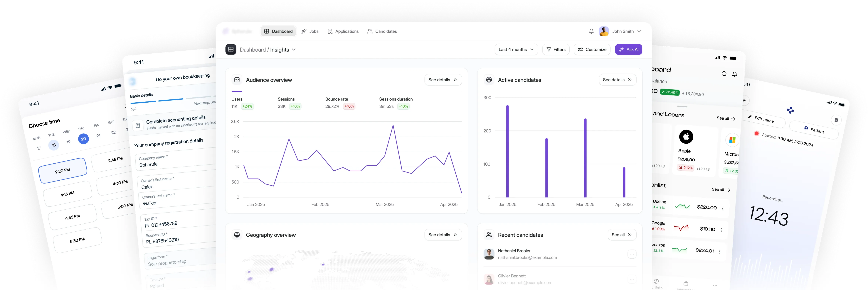Open Boeing row vertical dots menu
Viewport: 868px width, 290px height.
point(723,208)
